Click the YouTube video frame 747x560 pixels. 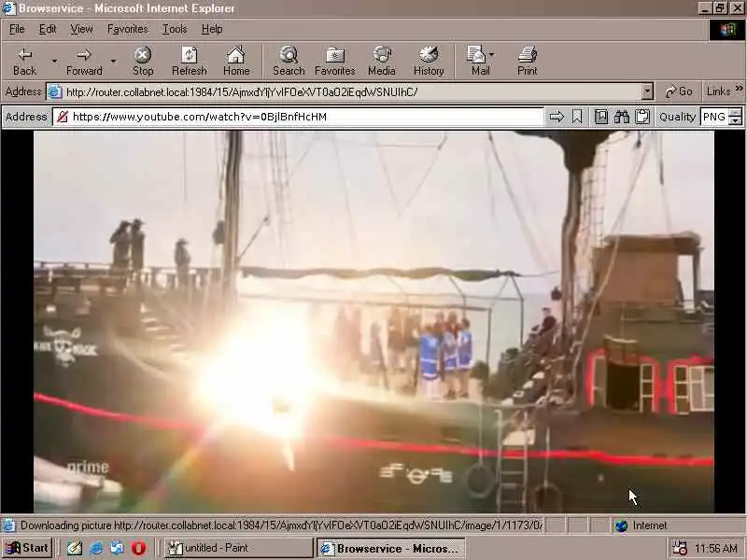(373, 322)
